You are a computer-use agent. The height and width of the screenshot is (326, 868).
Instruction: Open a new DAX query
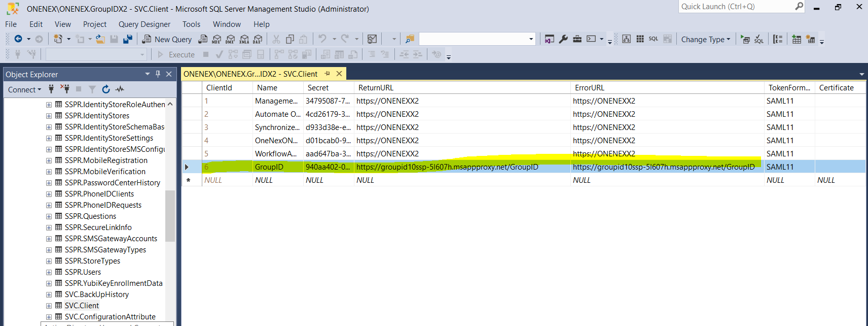(258, 39)
